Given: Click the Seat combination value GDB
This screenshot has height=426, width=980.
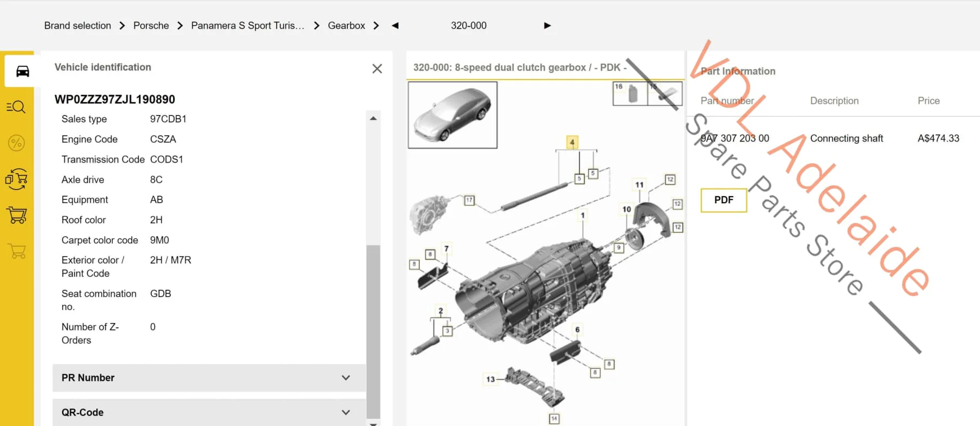Looking at the screenshot, I should pos(161,293).
